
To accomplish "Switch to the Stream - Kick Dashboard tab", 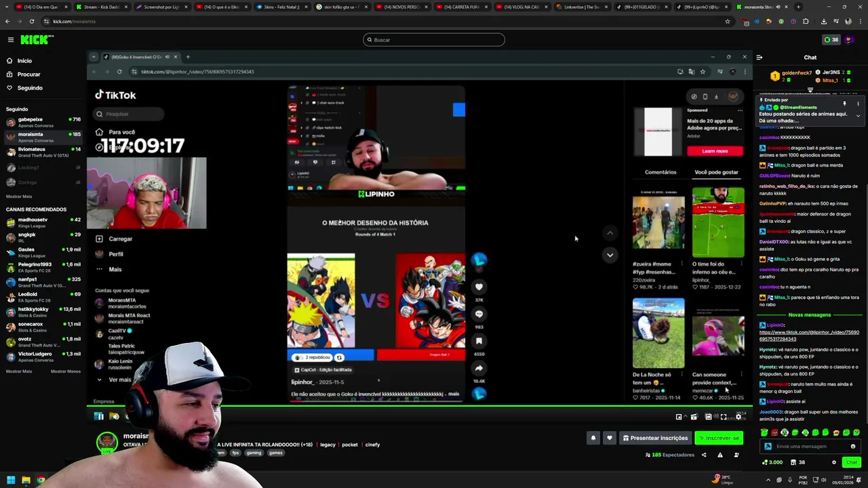I will (x=102, y=7).
